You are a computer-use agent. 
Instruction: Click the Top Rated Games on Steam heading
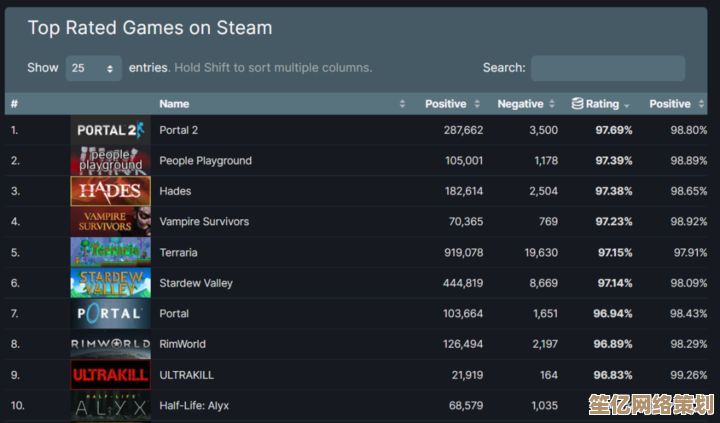pyautogui.click(x=150, y=28)
